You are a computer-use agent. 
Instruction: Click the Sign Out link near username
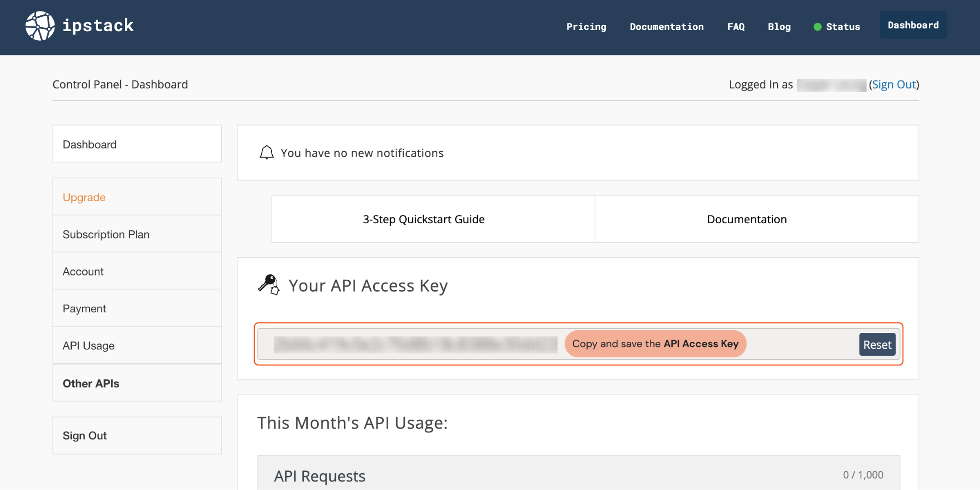(893, 85)
